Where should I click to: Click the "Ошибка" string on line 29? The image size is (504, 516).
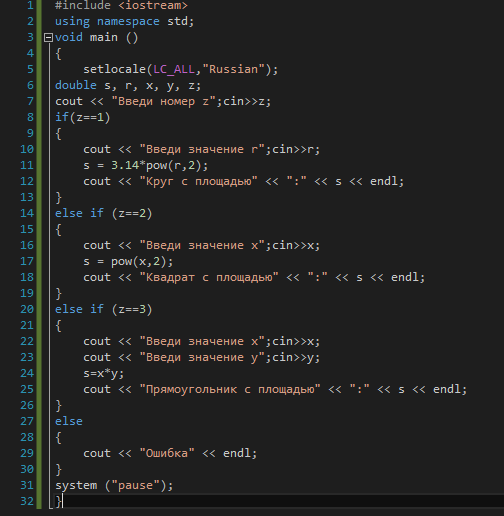167,453
